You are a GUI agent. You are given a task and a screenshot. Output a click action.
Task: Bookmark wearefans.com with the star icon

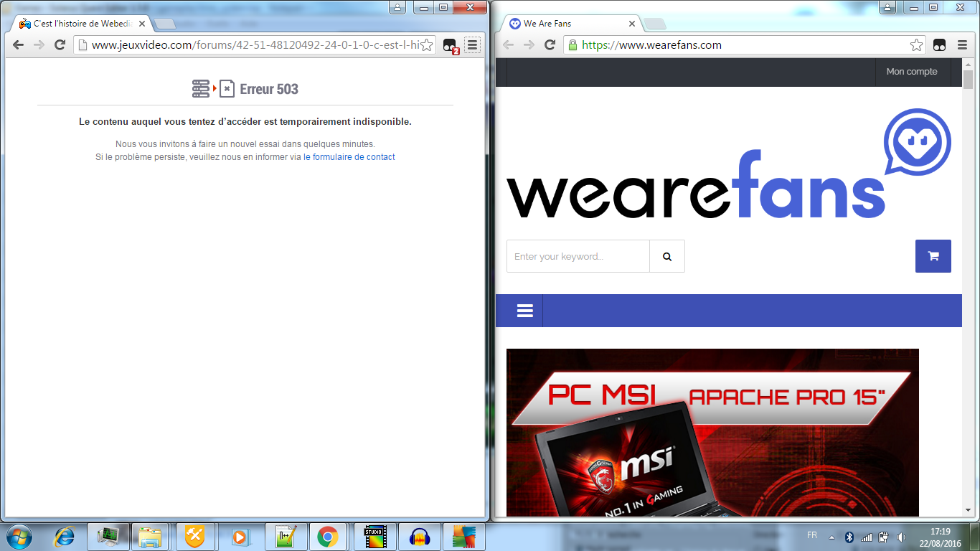click(x=916, y=45)
